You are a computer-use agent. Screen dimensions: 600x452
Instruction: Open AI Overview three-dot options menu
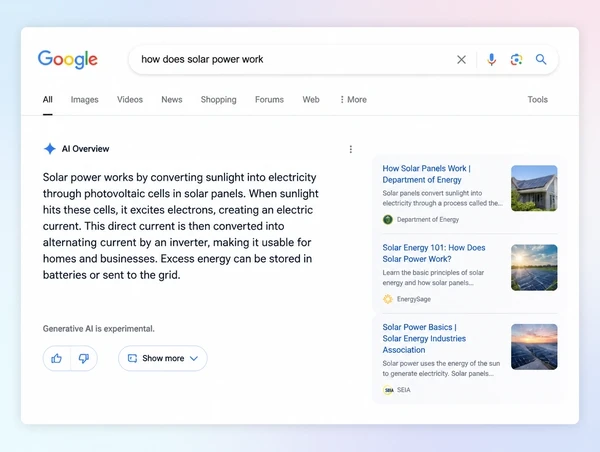click(351, 149)
